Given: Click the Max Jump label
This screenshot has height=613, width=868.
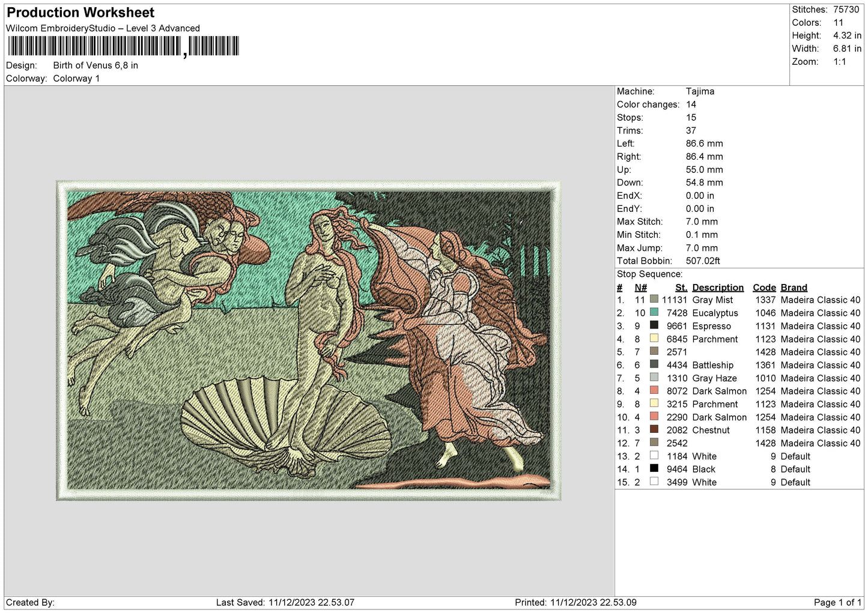Looking at the screenshot, I should (x=640, y=248).
